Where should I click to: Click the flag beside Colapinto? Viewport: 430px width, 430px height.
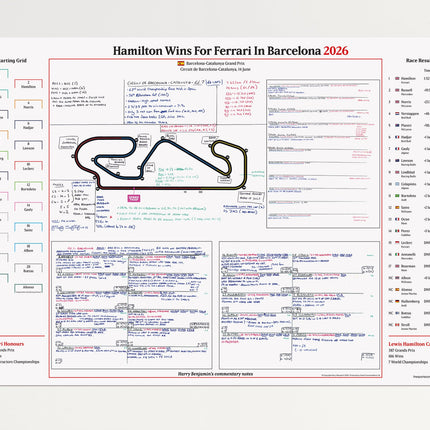point(397,184)
